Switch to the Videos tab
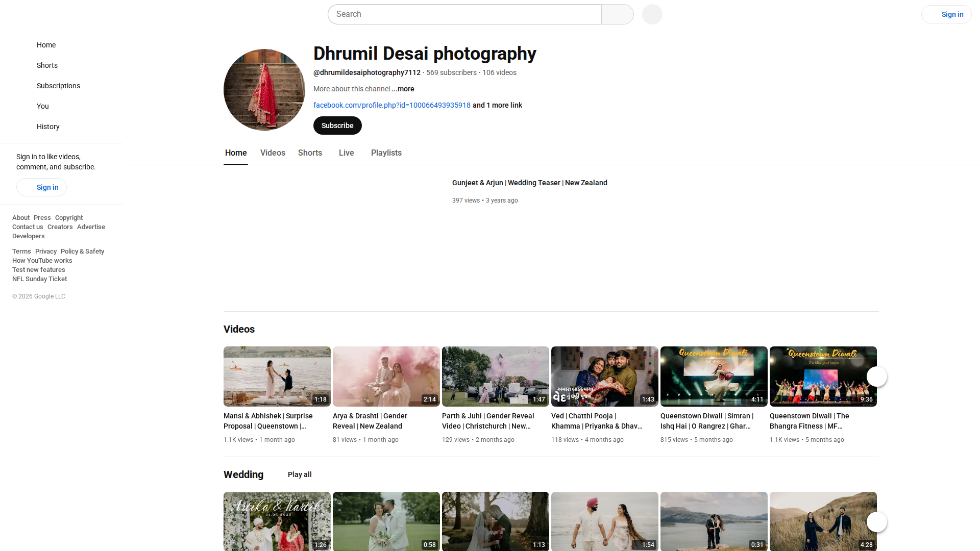This screenshot has height=551, width=980. 272,153
